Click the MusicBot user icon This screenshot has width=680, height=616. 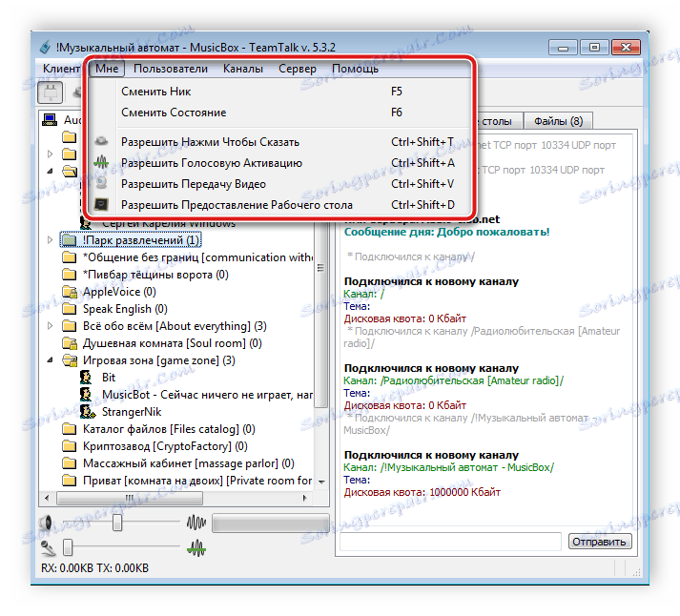pyautogui.click(x=86, y=395)
